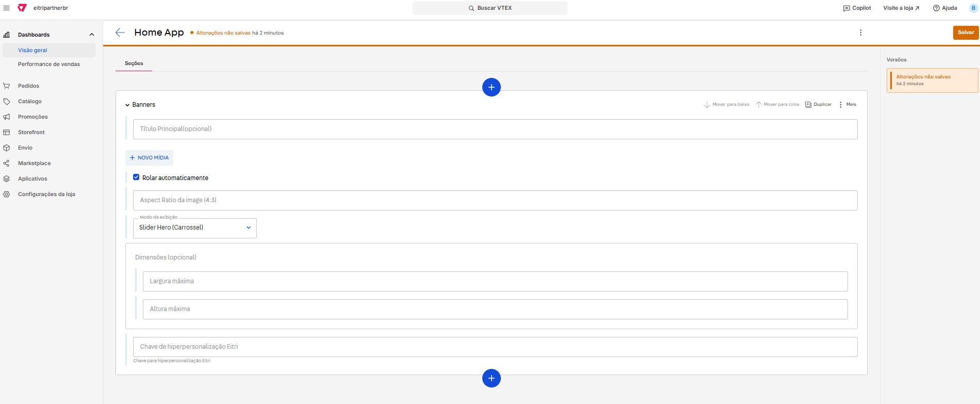Duplicate the Banners section

[x=819, y=105]
